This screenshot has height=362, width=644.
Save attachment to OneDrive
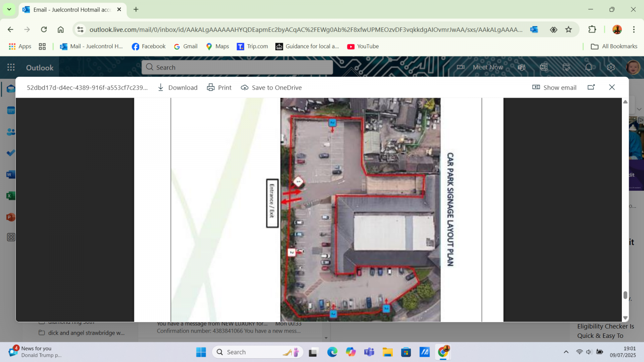pyautogui.click(x=271, y=88)
